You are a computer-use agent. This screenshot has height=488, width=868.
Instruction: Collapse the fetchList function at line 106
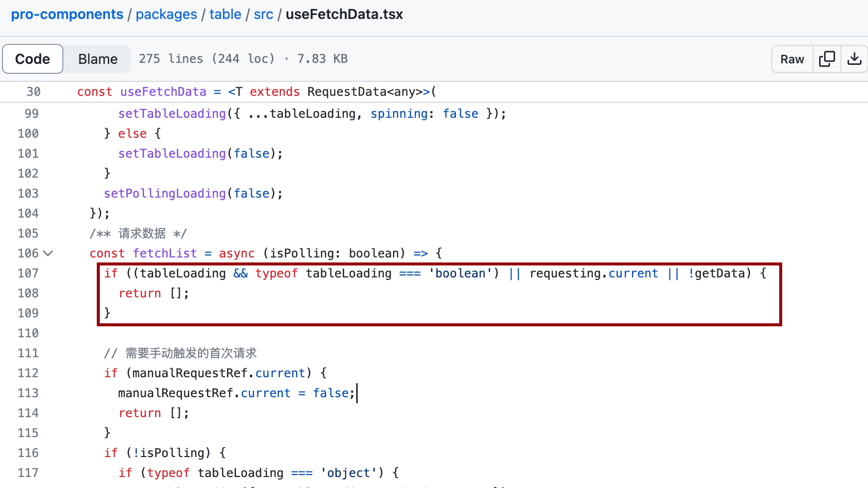(48, 253)
